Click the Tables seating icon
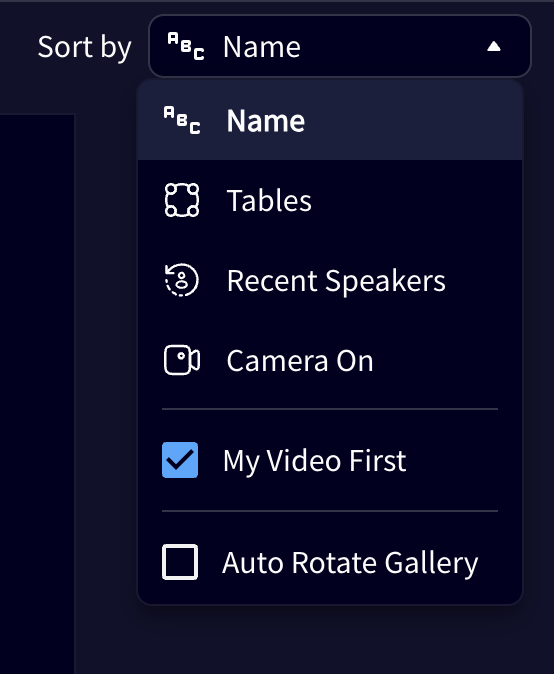 (x=182, y=200)
